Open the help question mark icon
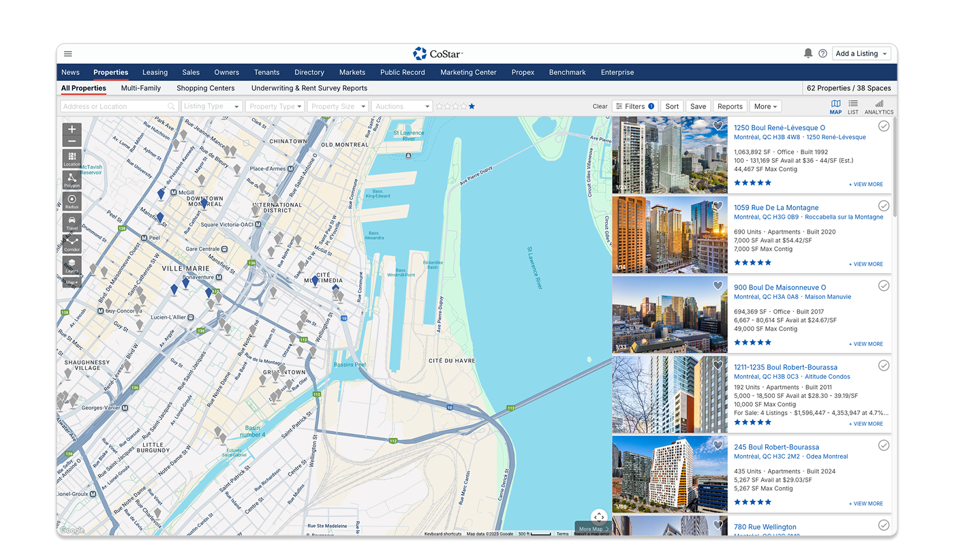 click(822, 54)
